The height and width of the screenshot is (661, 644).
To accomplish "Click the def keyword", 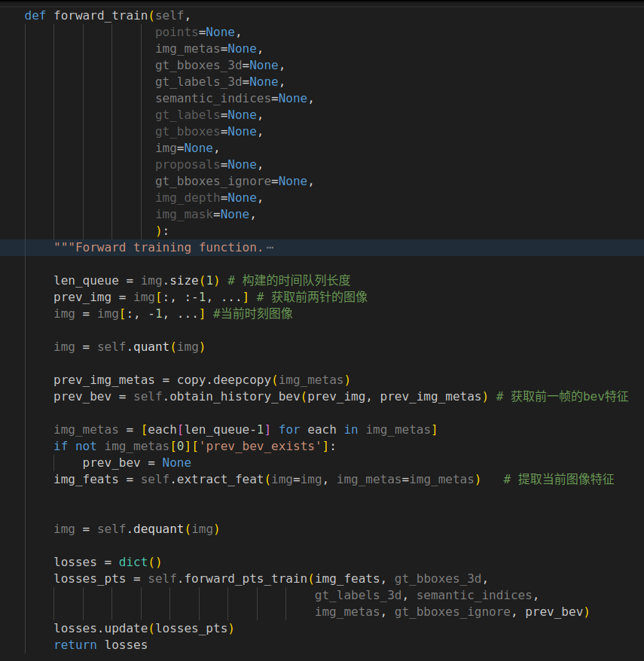I will tap(35, 16).
